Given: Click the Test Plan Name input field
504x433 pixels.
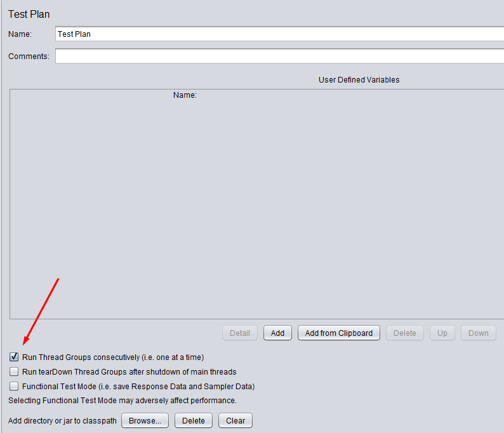Looking at the screenshot, I should [280, 34].
